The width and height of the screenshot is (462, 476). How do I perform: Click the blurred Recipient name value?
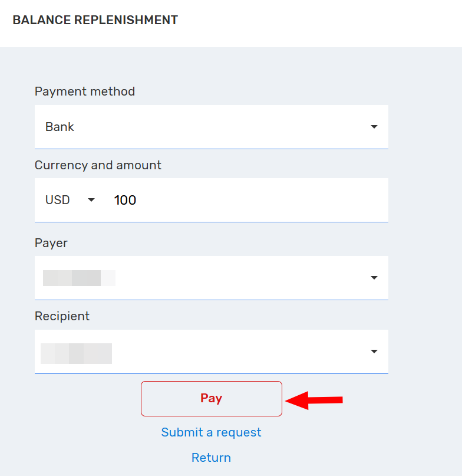coord(76,353)
